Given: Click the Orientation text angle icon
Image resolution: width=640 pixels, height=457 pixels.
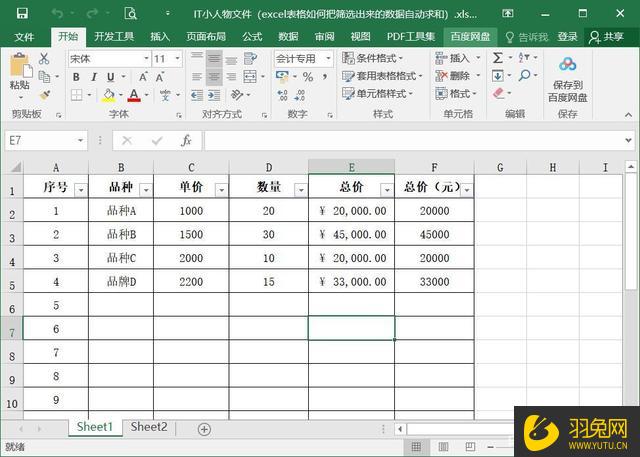Looking at the screenshot, I should pos(237,95).
